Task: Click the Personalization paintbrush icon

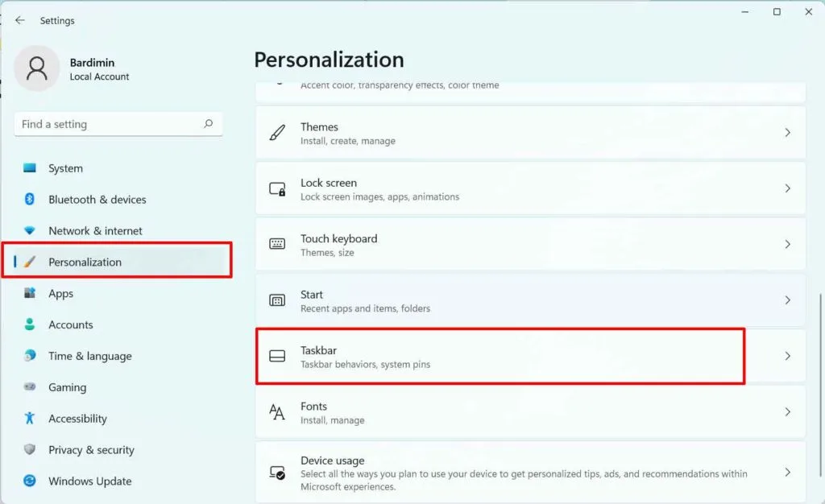Action: tap(30, 261)
